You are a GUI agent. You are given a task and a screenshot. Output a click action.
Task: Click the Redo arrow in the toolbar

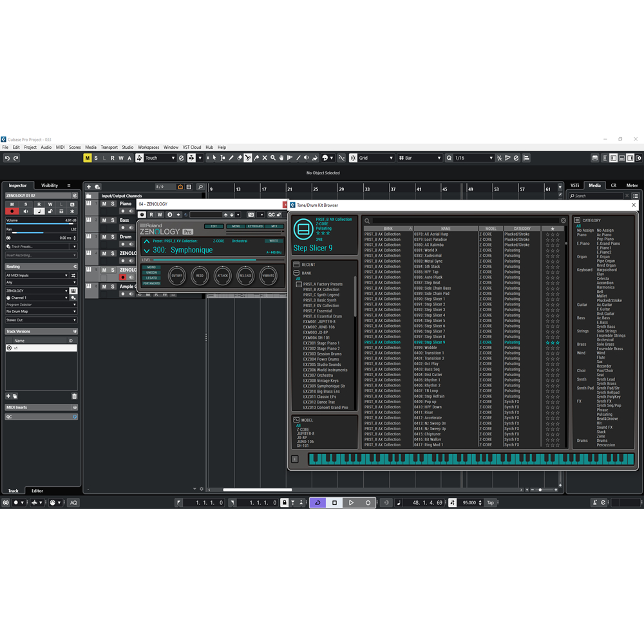click(16, 158)
